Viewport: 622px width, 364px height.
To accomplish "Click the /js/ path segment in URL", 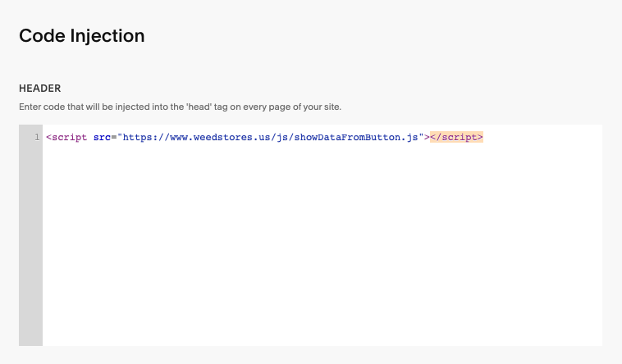I will click(x=282, y=138).
